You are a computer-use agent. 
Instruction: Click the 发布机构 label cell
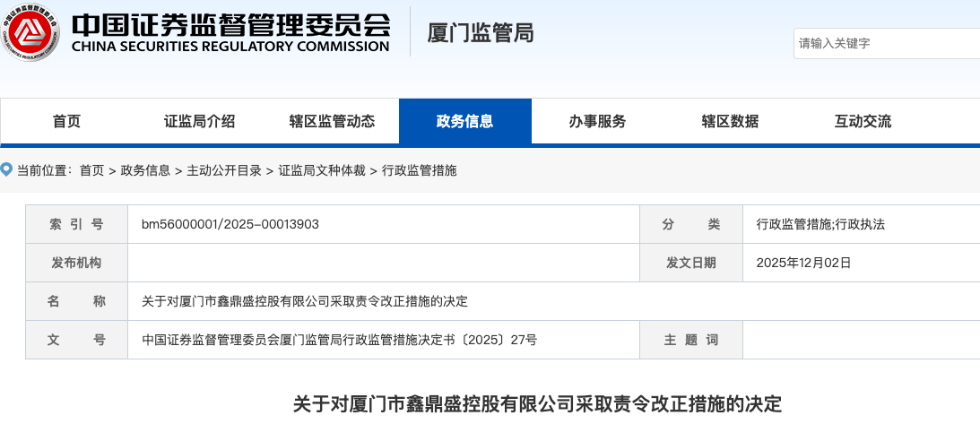[x=76, y=263]
